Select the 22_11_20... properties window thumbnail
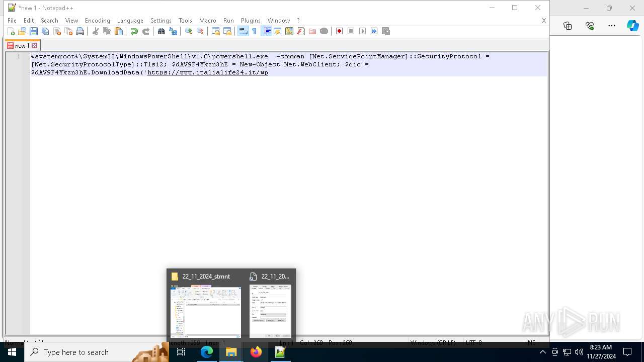The image size is (644, 362). click(x=270, y=312)
